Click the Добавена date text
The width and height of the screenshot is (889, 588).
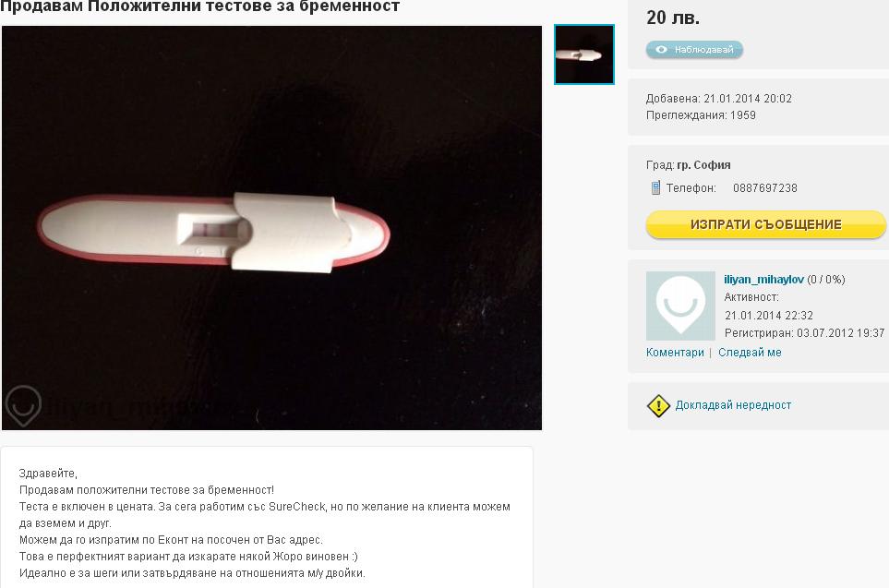pos(719,99)
